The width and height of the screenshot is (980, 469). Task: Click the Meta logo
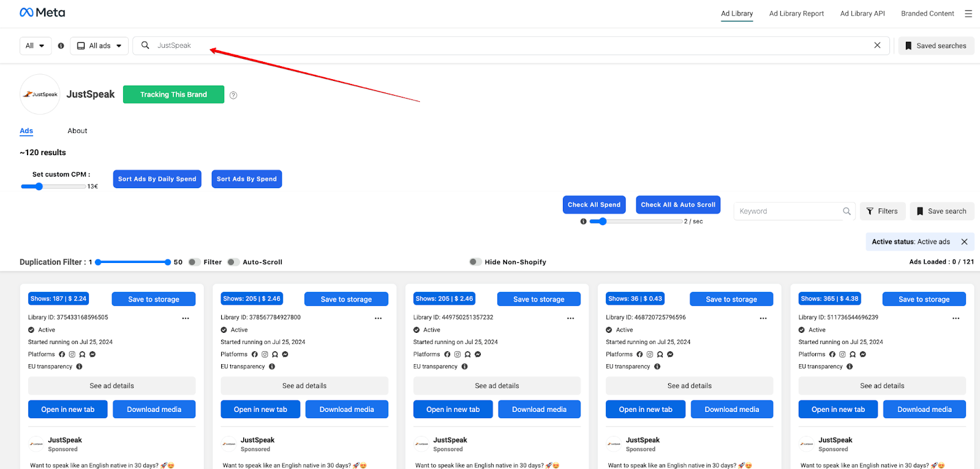[x=42, y=12]
